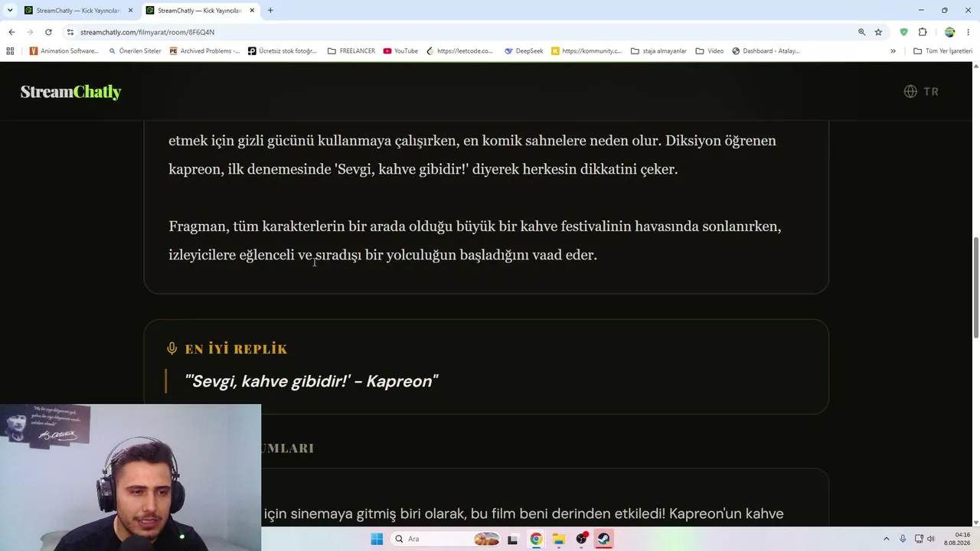
Task: Open the tab search dropdown arrow
Action: point(10,10)
